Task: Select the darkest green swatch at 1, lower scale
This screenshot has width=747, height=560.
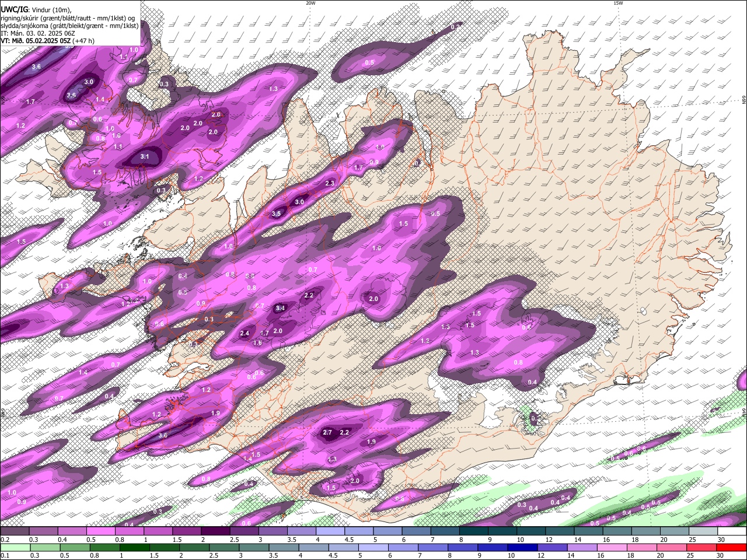Action: 135,547
